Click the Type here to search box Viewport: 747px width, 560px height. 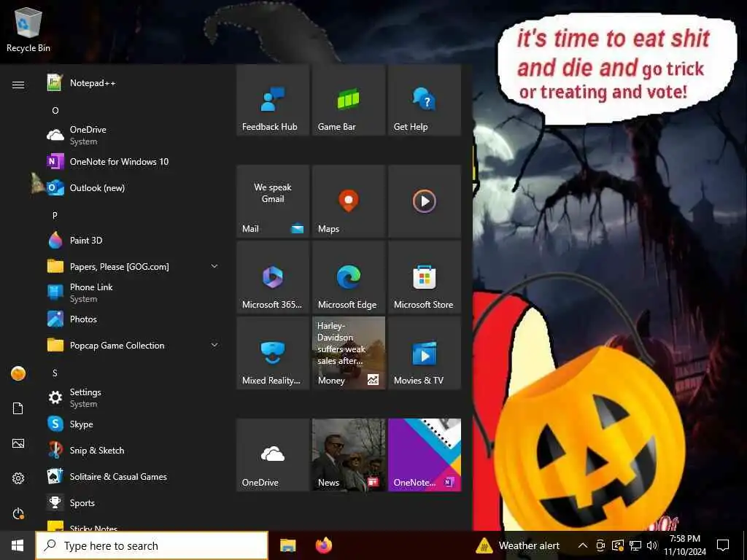point(152,545)
